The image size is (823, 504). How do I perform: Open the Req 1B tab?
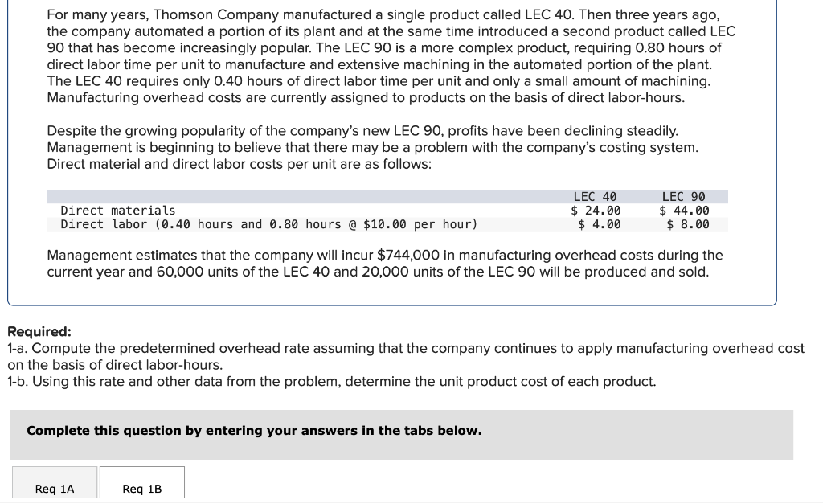(141, 486)
